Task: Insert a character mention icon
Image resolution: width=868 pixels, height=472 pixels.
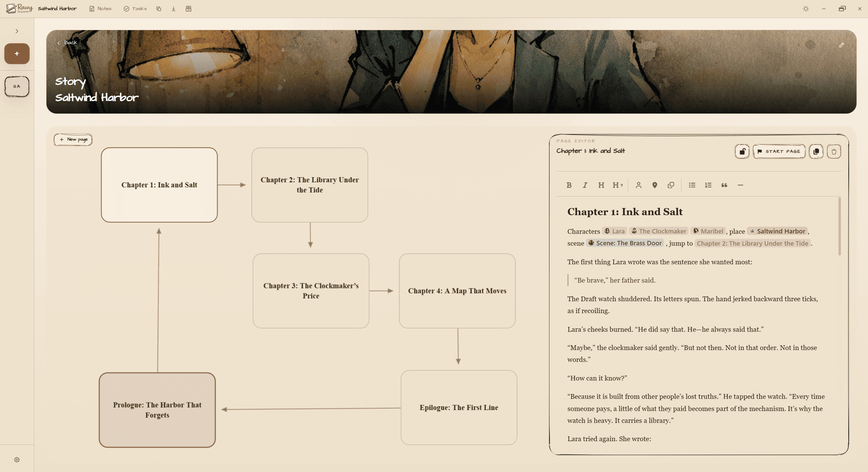Action: point(638,185)
